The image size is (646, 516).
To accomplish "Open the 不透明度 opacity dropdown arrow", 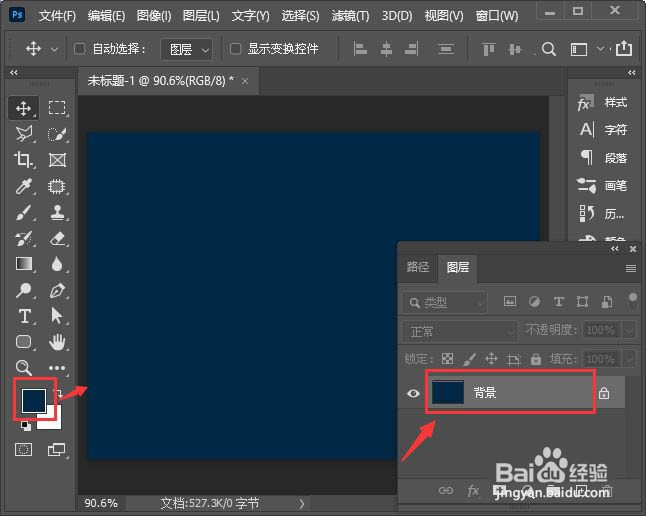I will pos(629,330).
